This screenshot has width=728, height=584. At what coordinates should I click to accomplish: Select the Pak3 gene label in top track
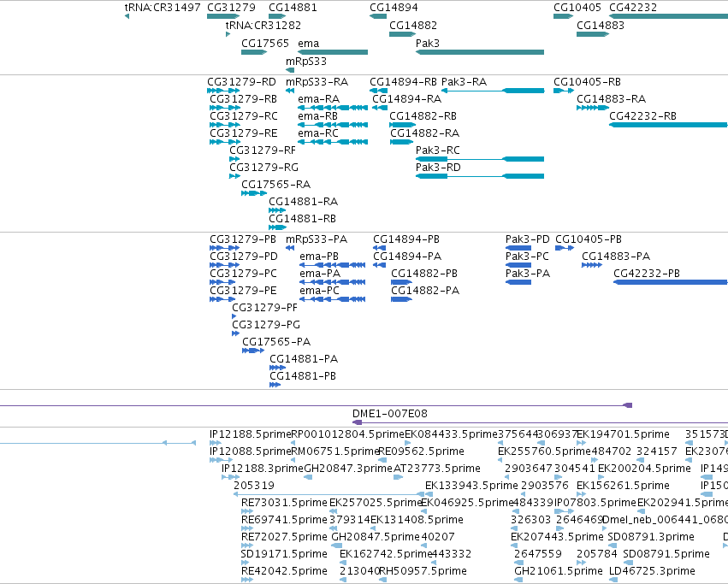coord(428,43)
